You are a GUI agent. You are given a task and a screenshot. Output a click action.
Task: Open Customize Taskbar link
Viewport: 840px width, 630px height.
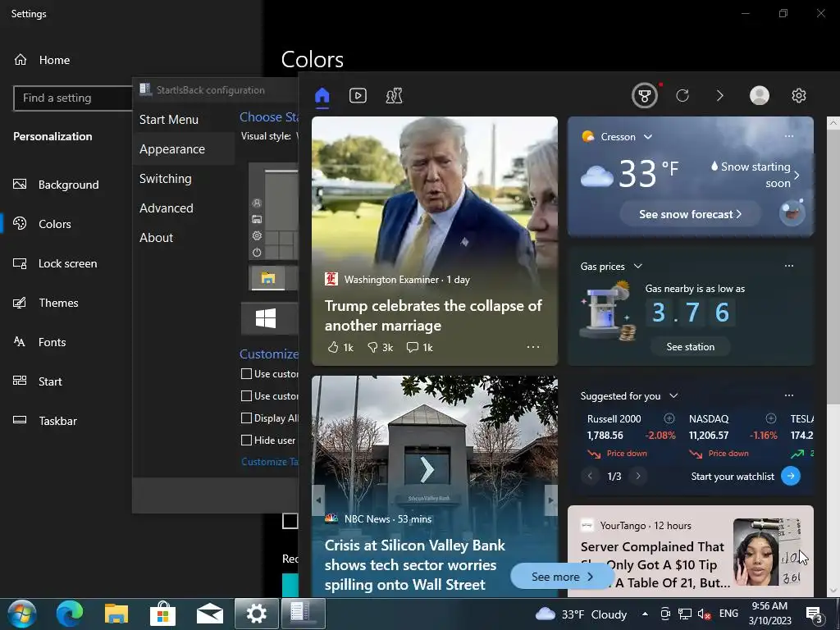click(x=269, y=461)
